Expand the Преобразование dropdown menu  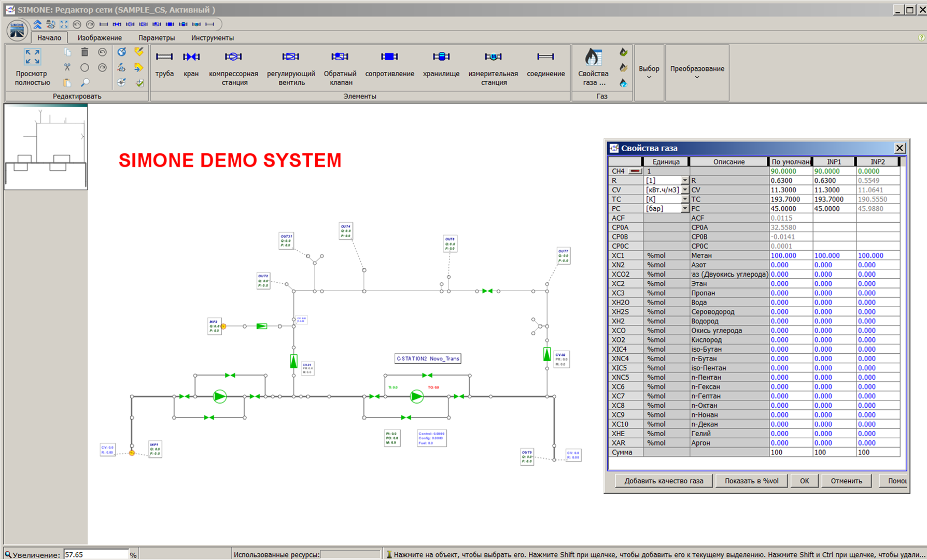tap(697, 72)
